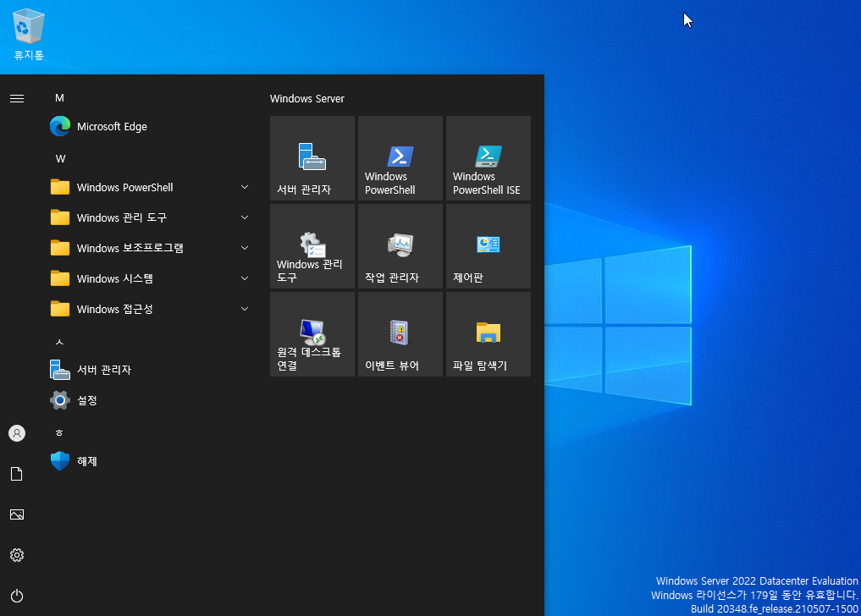The height and width of the screenshot is (616, 861).
Task: Open the 휴지통 desktop icon
Action: click(29, 34)
